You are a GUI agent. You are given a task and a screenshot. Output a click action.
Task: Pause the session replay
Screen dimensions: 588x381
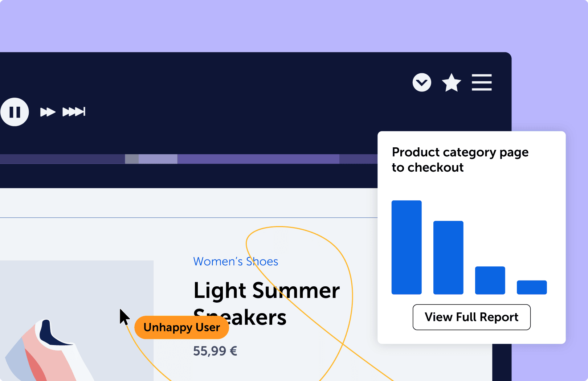(15, 112)
